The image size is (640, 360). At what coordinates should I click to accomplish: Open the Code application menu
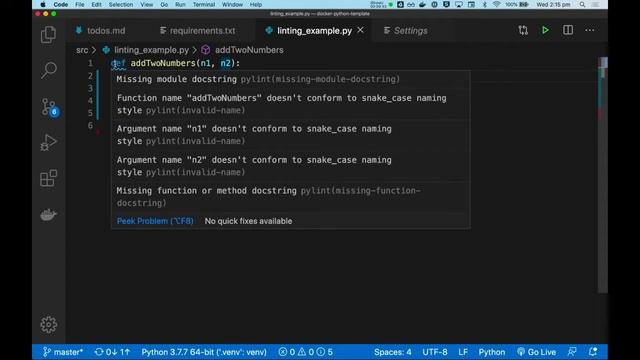click(x=60, y=4)
